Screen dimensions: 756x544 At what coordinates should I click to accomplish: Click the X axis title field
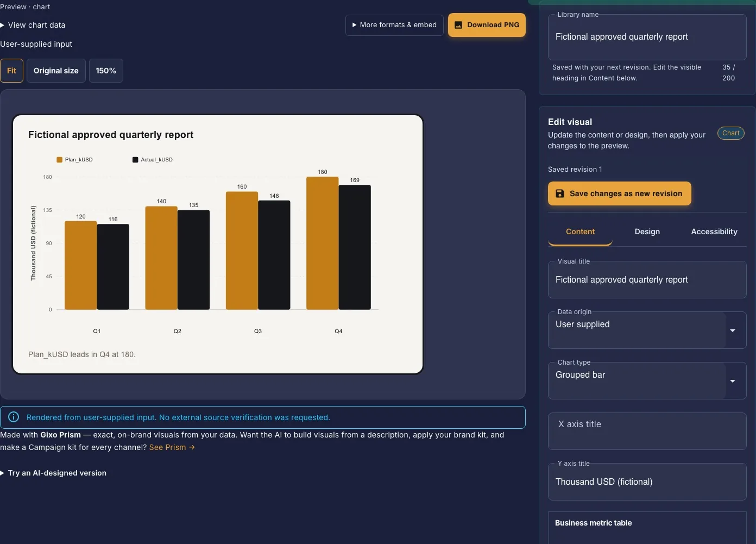[x=647, y=431]
